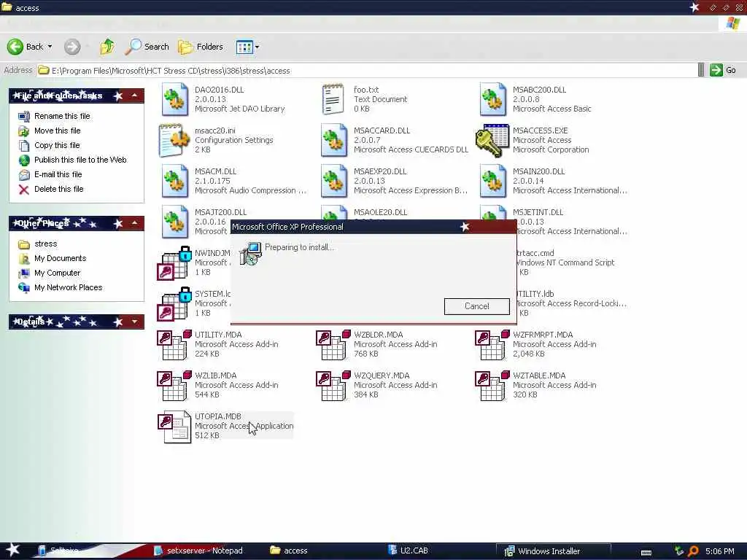Open My Network Places link
Viewport: 747px width, 560px height.
[68, 287]
